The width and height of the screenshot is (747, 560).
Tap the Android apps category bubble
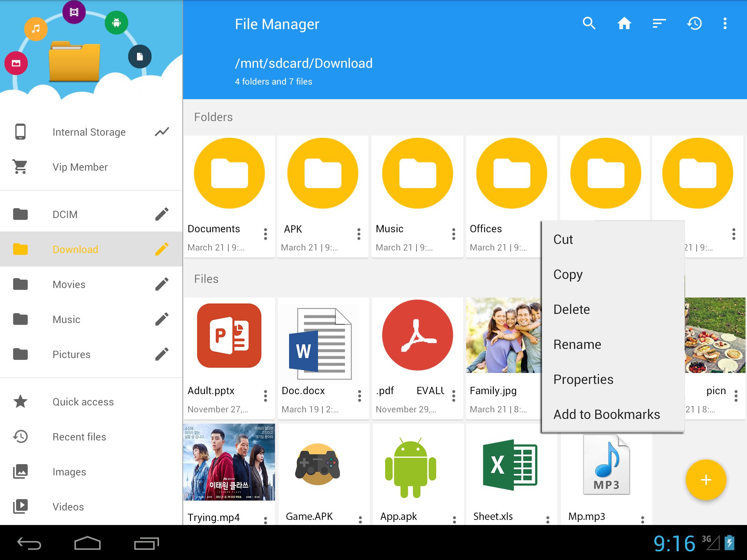(x=116, y=23)
